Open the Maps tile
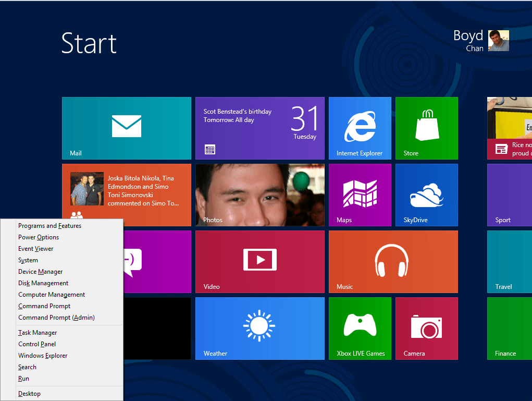532x401 pixels. click(360, 195)
